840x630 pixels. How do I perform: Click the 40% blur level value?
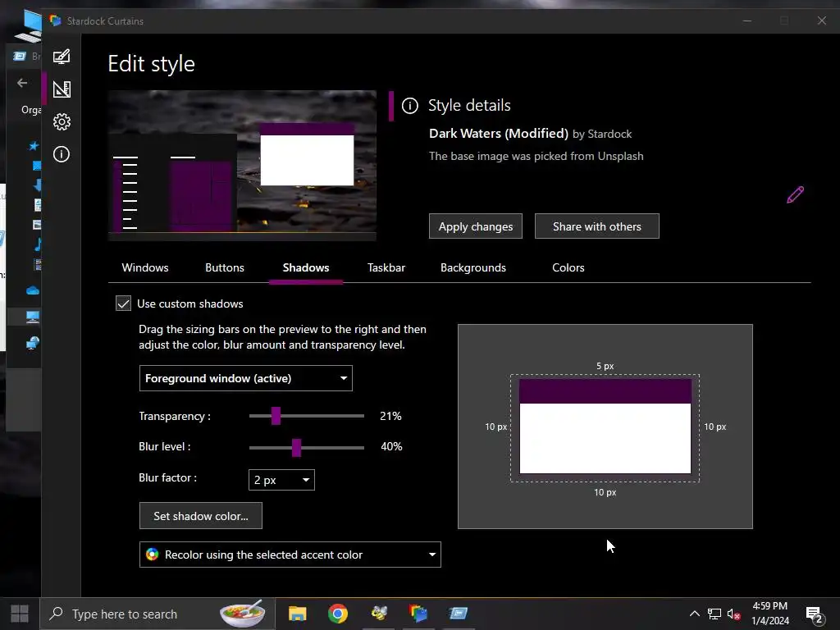(x=391, y=447)
